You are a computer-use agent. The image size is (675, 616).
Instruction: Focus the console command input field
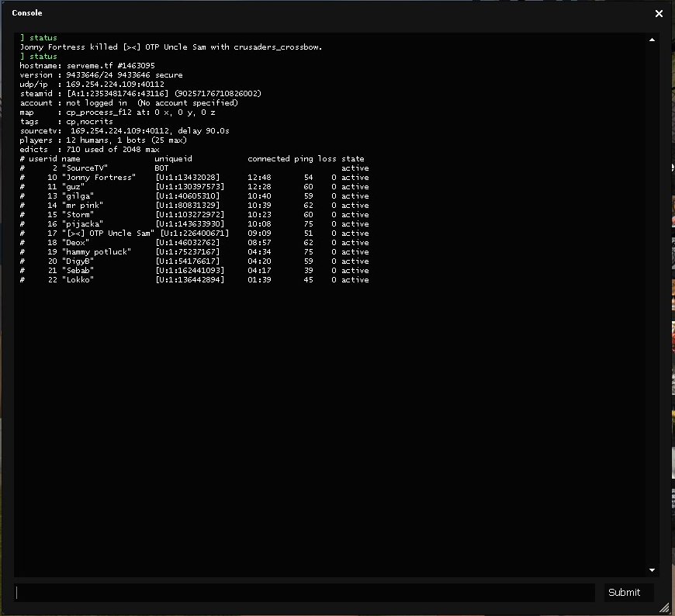(x=304, y=593)
